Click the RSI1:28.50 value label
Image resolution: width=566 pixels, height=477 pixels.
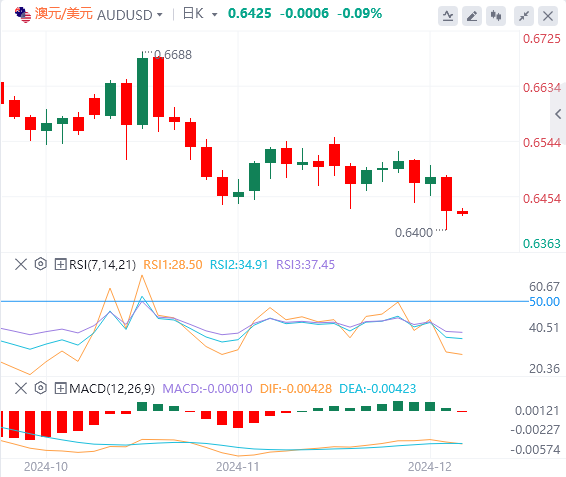(x=173, y=265)
